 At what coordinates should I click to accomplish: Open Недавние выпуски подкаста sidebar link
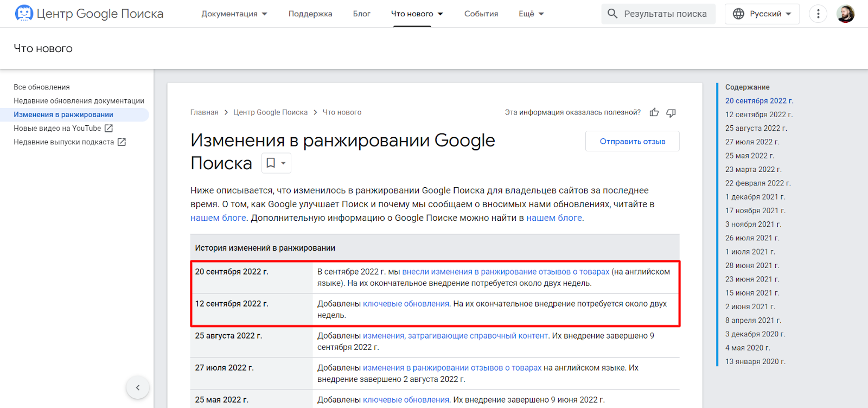64,142
